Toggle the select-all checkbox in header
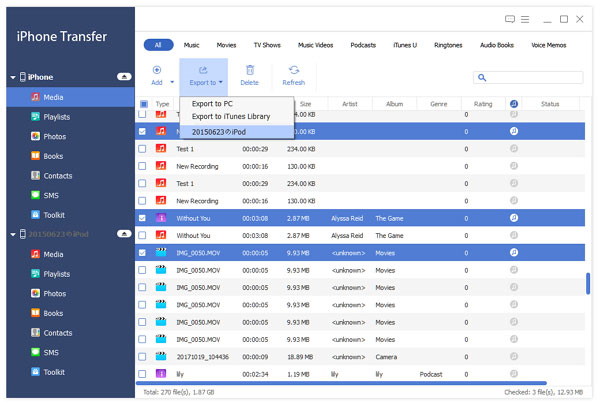The height and width of the screenshot is (406, 600). [x=142, y=104]
